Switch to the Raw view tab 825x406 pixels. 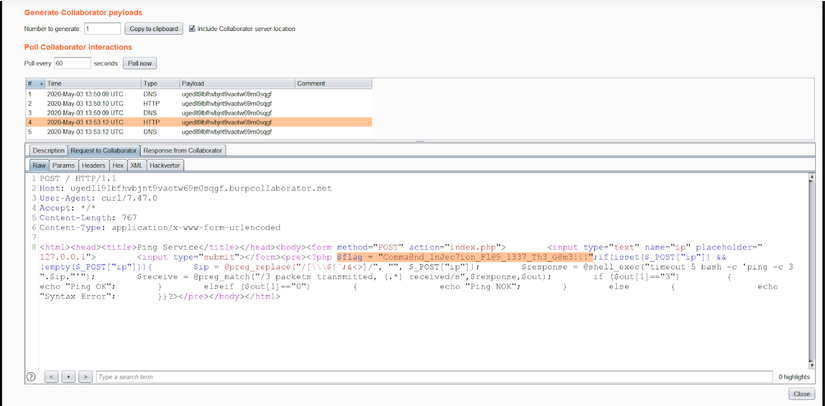click(x=39, y=165)
